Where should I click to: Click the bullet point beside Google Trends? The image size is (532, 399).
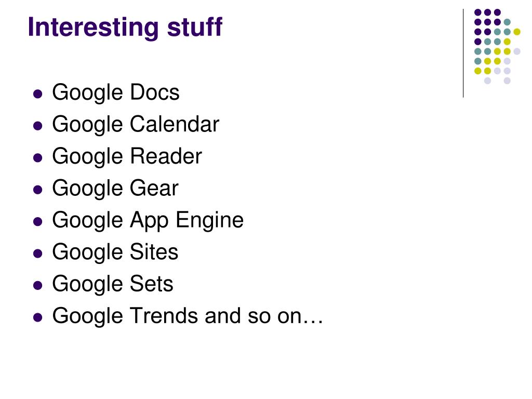pyautogui.click(x=37, y=317)
